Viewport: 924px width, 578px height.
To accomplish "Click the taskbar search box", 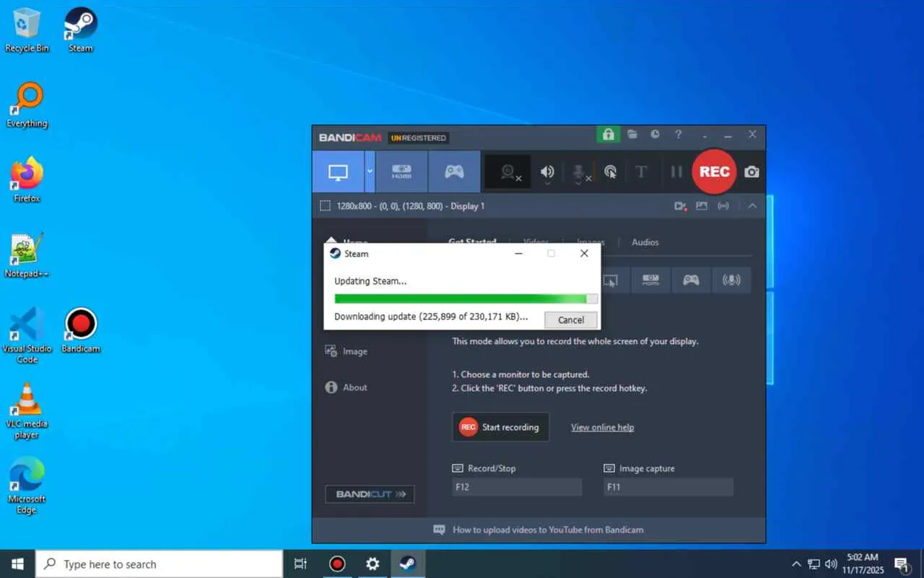I will point(159,564).
